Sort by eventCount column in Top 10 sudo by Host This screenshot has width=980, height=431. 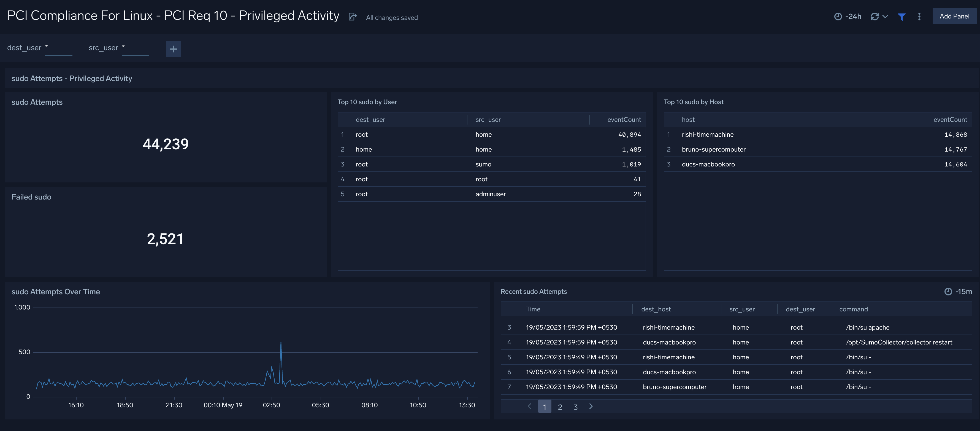[950, 120]
